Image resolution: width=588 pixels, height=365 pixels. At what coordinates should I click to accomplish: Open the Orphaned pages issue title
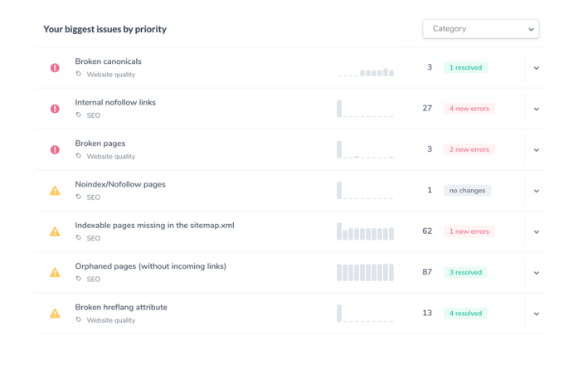coord(150,266)
